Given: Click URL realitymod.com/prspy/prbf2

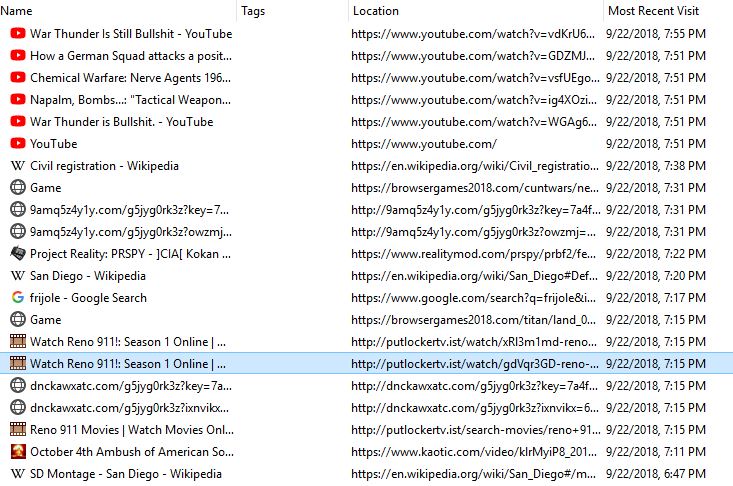Looking at the screenshot, I should point(474,253).
